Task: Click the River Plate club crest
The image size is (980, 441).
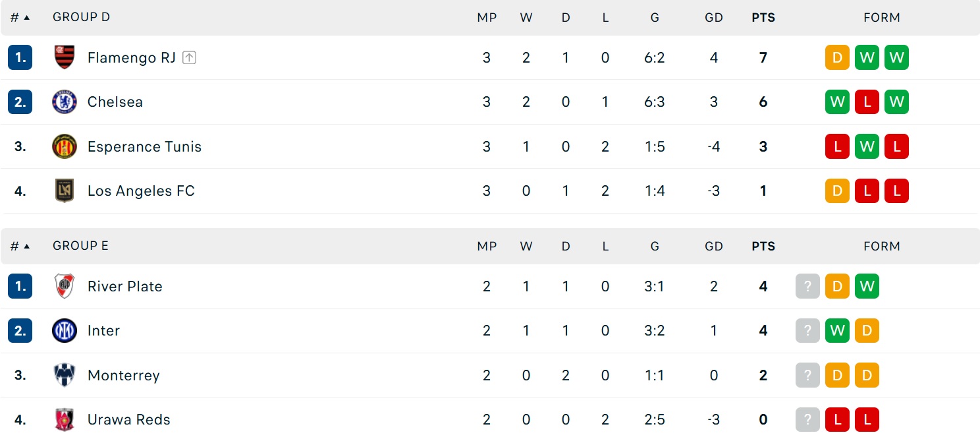Action: click(65, 286)
